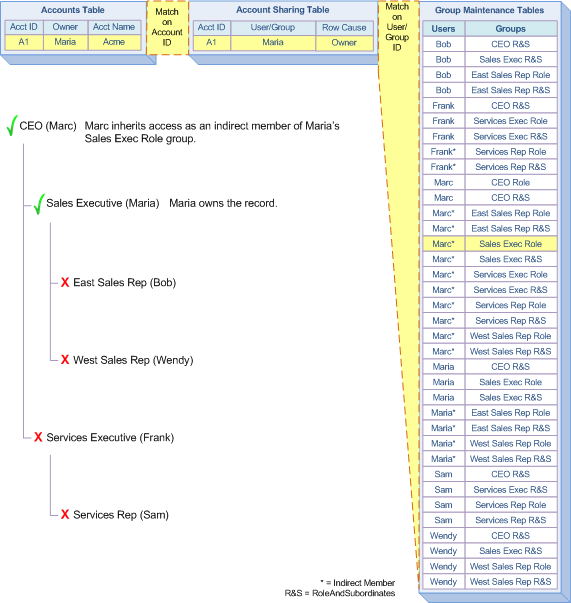Viewport: 571px width, 603px height.
Task: Select the East Sales Rep (Bob) node label
Action: pos(125,283)
